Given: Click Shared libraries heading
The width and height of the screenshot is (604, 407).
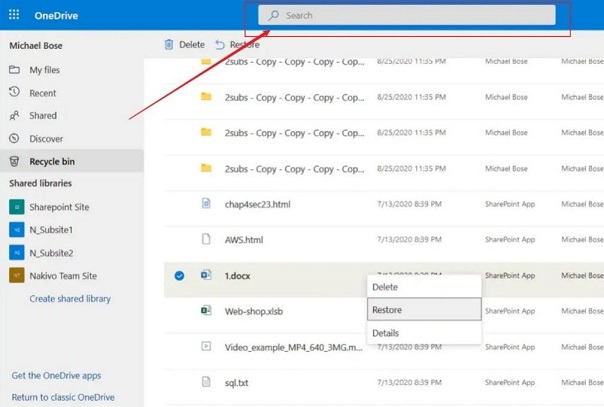Looking at the screenshot, I should (40, 183).
